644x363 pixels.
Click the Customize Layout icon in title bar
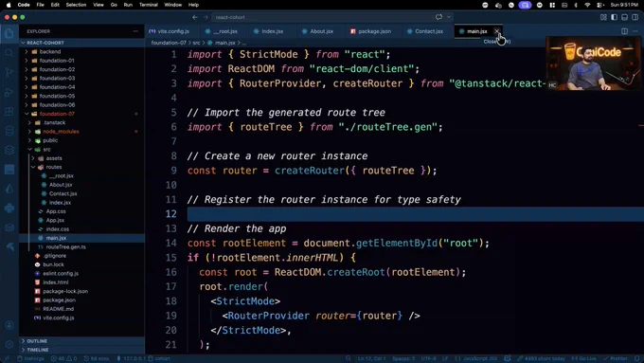[603, 17]
